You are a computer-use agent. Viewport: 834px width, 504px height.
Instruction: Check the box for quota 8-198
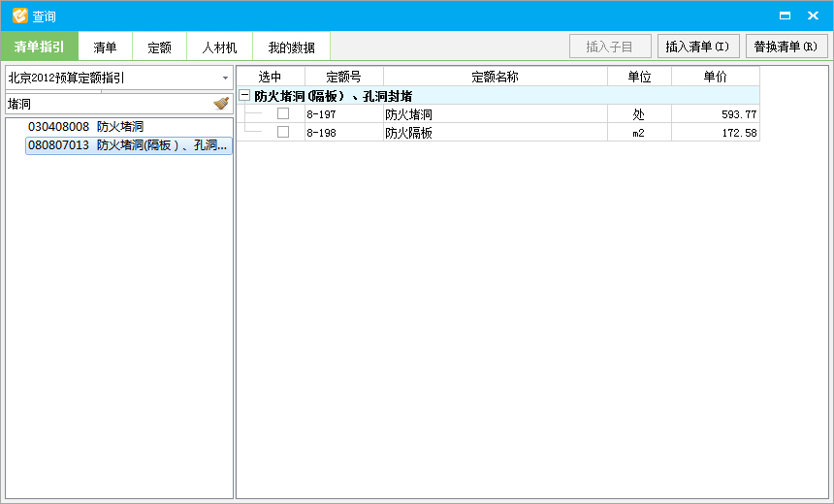pyautogui.click(x=283, y=132)
